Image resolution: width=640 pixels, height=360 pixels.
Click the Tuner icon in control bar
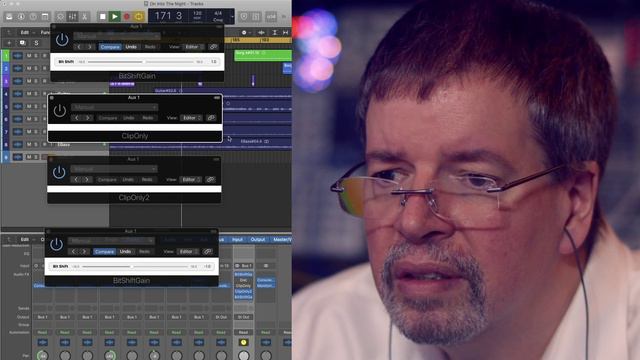pos(244,16)
